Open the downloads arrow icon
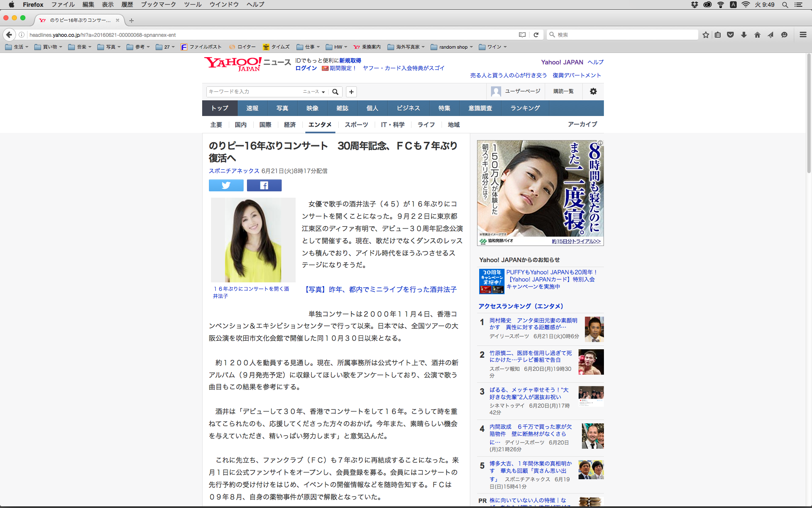The height and width of the screenshot is (508, 812). point(743,35)
